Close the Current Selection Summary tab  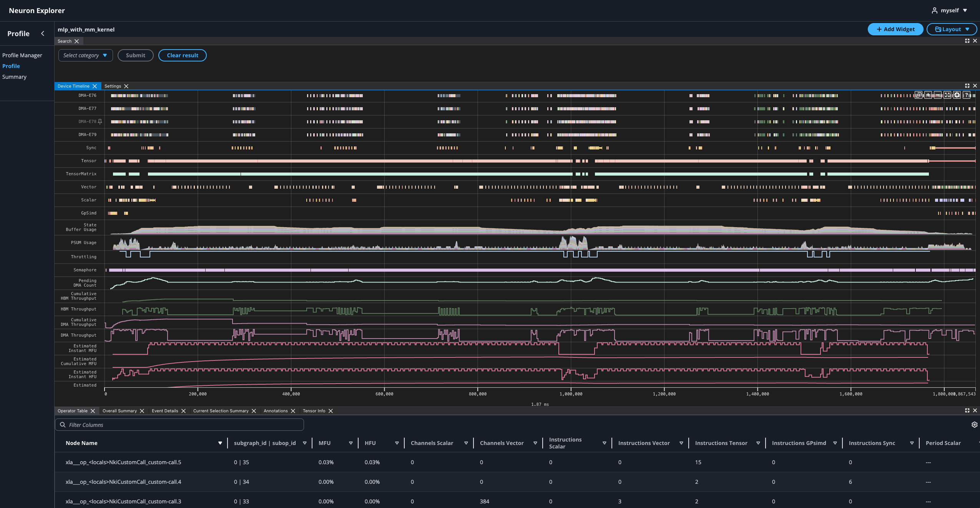[254, 411]
